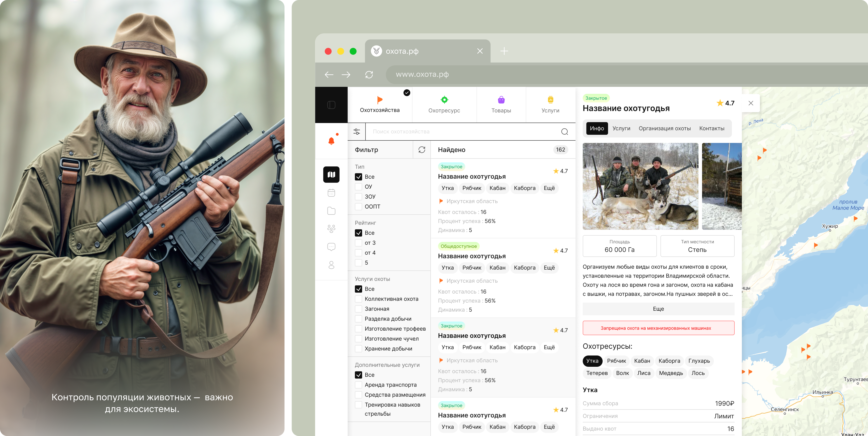Select the Рябчик chip under Охотресурсы
Screen dimensions: 868x436
pos(616,361)
